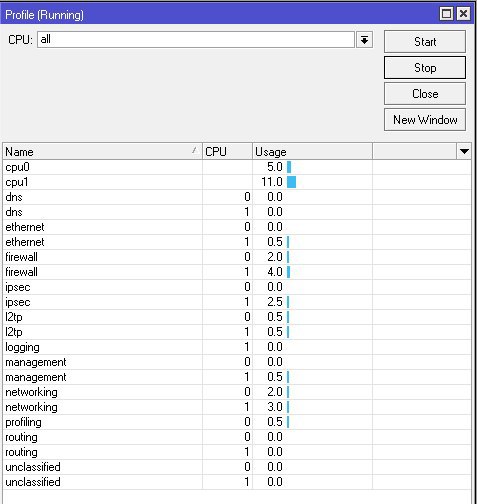Select the networking row with usage 2.0
This screenshot has width=477, height=504.
pyautogui.click(x=237, y=392)
